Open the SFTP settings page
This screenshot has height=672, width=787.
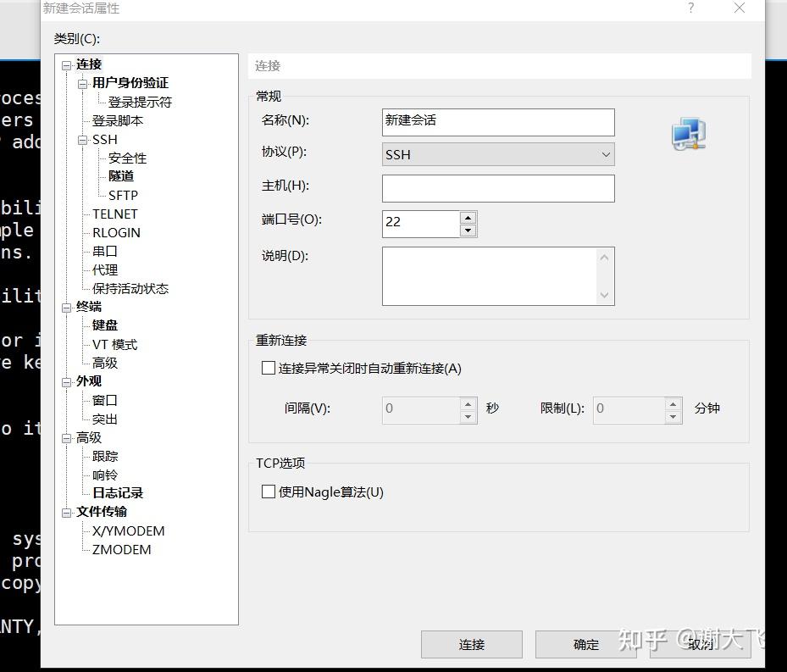tap(122, 195)
